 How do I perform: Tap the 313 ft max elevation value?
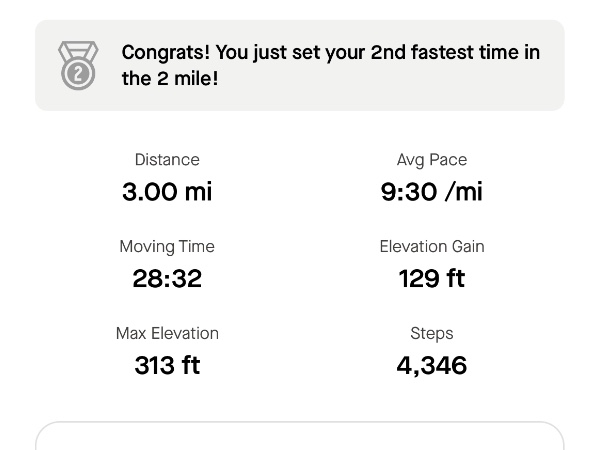167,365
